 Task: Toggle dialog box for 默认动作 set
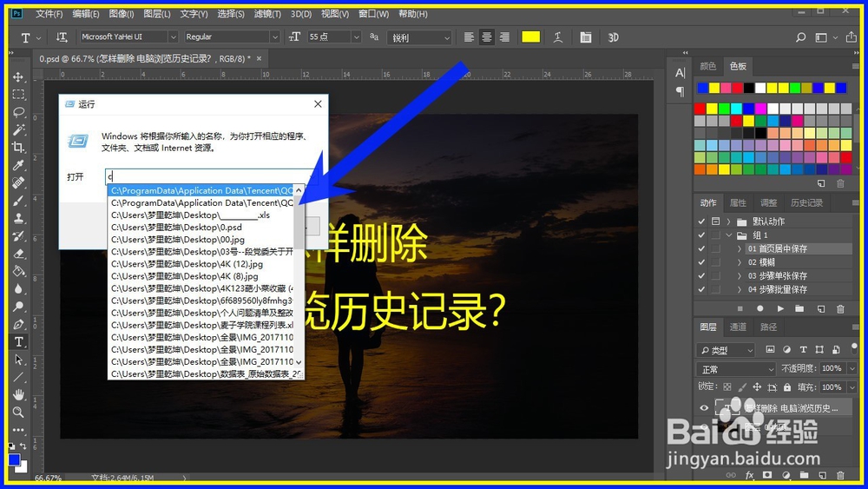click(x=715, y=221)
